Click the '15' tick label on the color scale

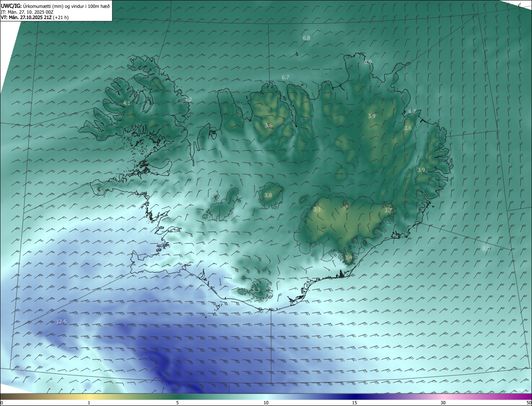coord(355,403)
